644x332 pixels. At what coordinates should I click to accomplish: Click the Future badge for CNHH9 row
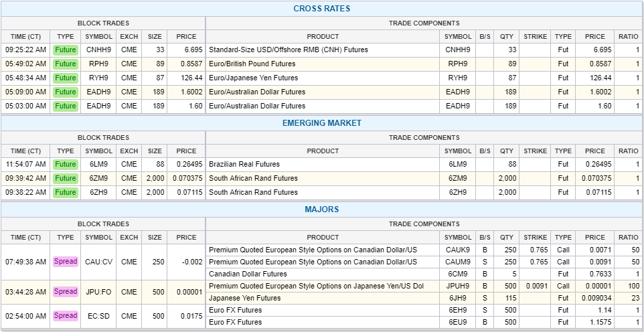[x=66, y=50]
